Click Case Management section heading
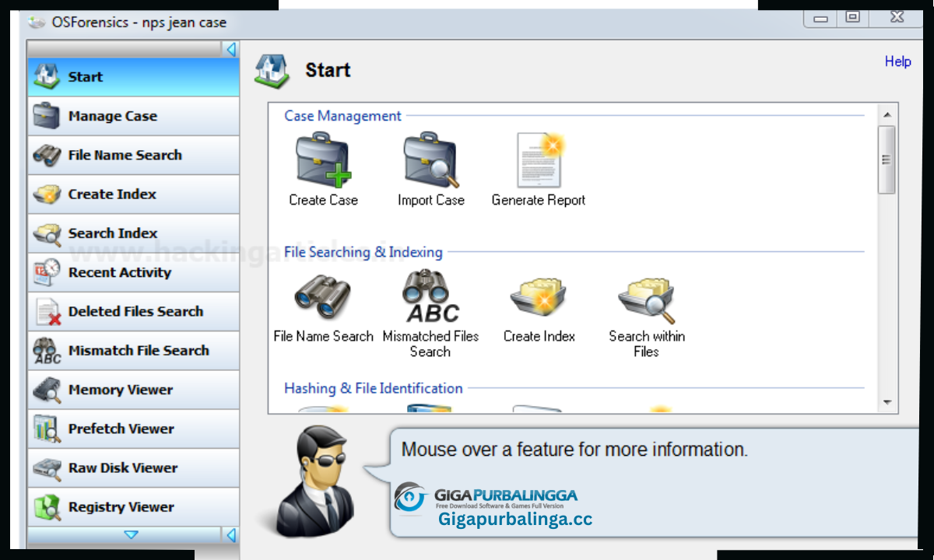This screenshot has height=560, width=934. click(342, 116)
